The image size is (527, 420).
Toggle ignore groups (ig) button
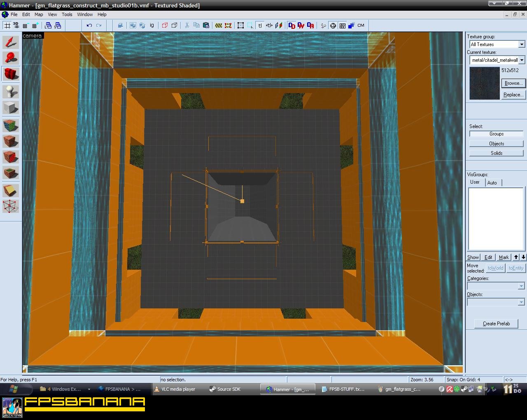(x=152, y=26)
